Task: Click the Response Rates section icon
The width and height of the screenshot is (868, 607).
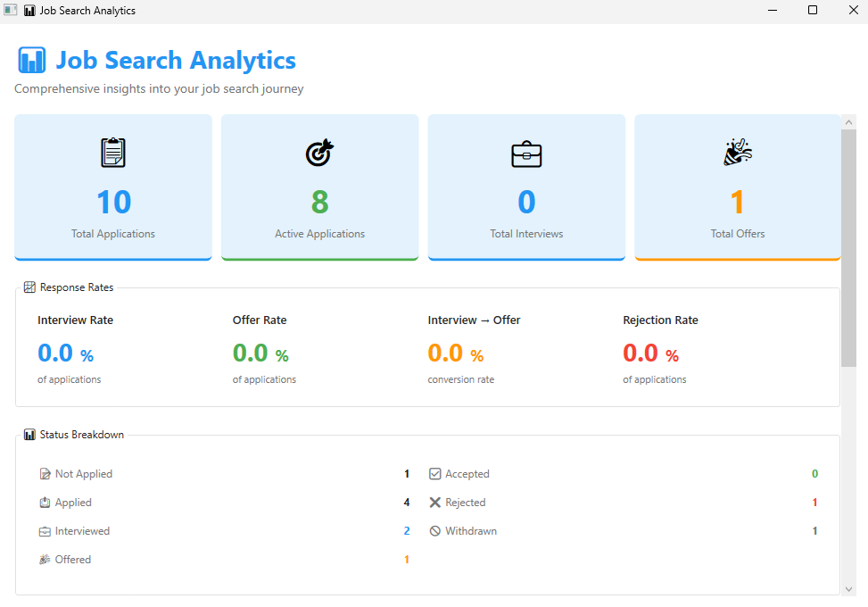Action: 29,287
